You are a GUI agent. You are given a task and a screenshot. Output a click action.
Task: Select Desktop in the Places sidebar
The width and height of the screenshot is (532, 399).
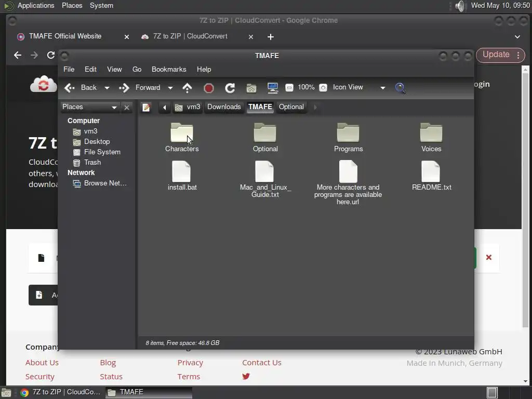tap(91, 141)
